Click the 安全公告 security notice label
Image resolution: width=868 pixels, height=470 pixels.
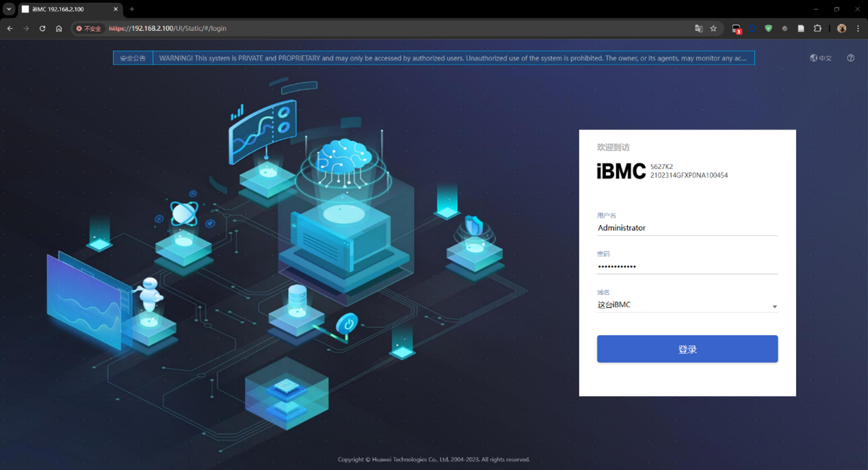point(133,58)
